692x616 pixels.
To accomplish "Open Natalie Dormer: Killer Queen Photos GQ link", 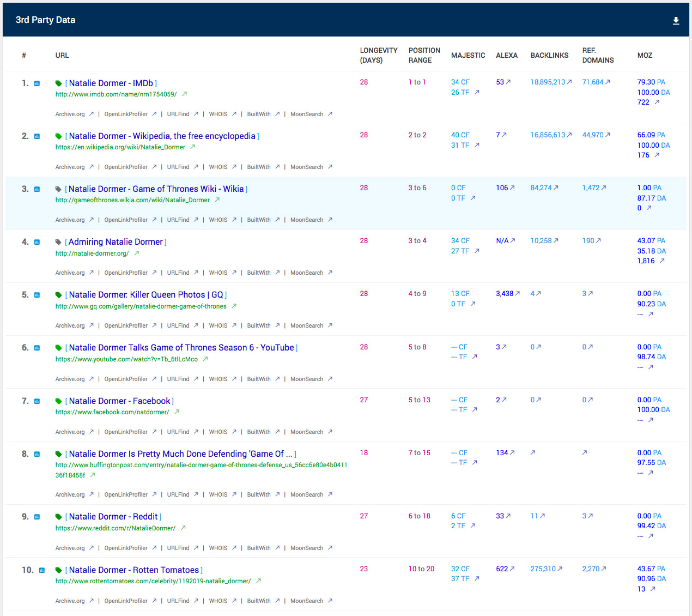I will (x=146, y=295).
